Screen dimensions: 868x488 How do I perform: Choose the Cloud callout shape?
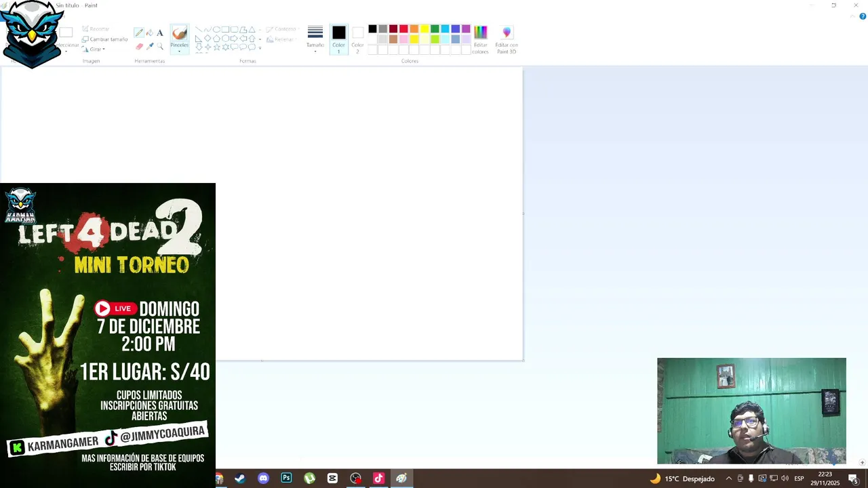click(252, 47)
